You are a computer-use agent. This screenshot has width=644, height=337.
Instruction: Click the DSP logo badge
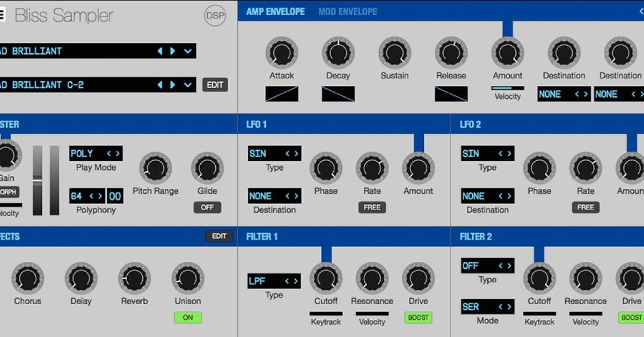pos(214,16)
